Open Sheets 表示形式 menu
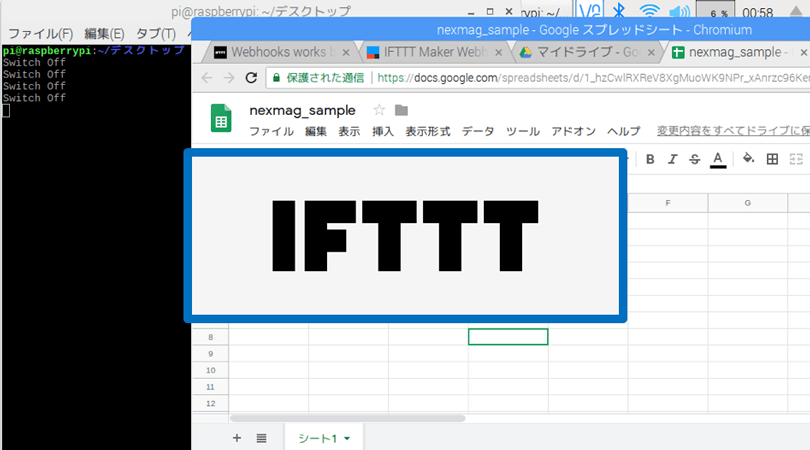The image size is (810, 450). (428, 131)
